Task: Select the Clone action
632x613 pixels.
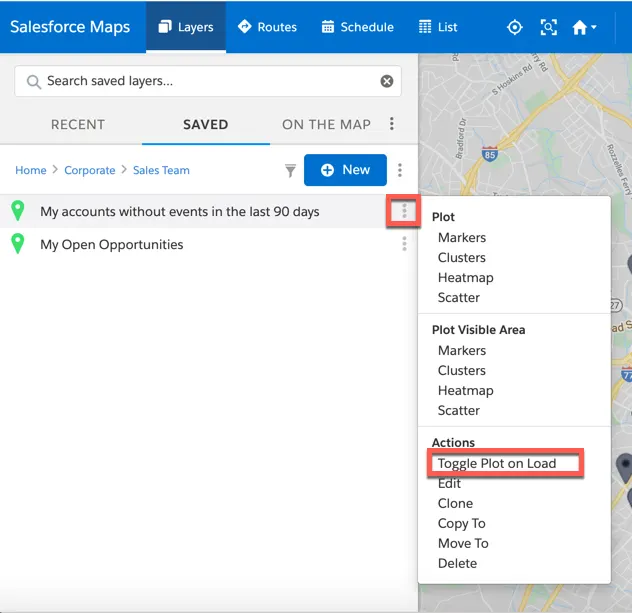Action: tap(455, 504)
